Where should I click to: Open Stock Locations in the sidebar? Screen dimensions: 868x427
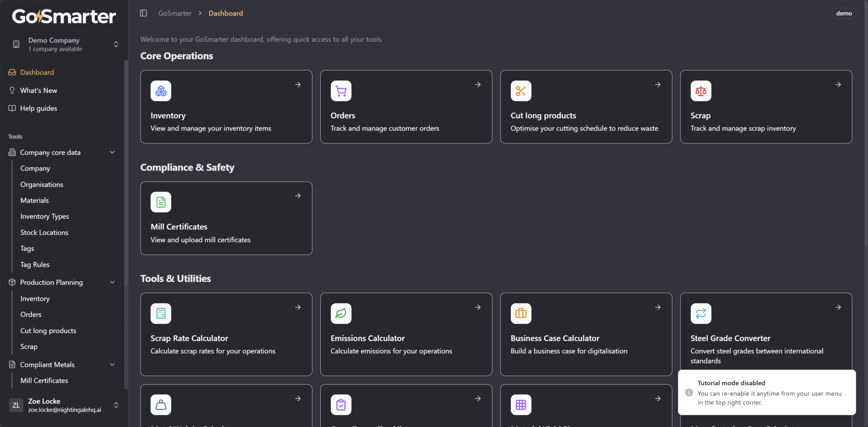(x=44, y=233)
